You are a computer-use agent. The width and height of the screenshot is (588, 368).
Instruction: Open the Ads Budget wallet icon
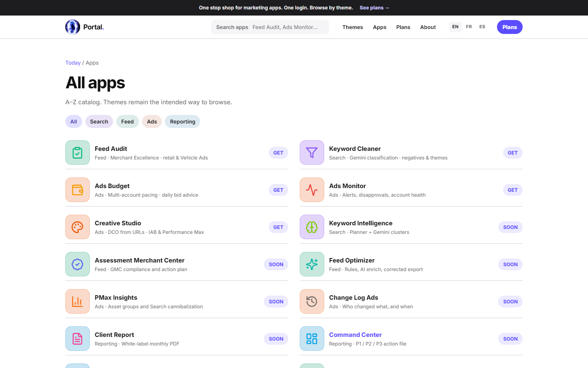pos(78,190)
